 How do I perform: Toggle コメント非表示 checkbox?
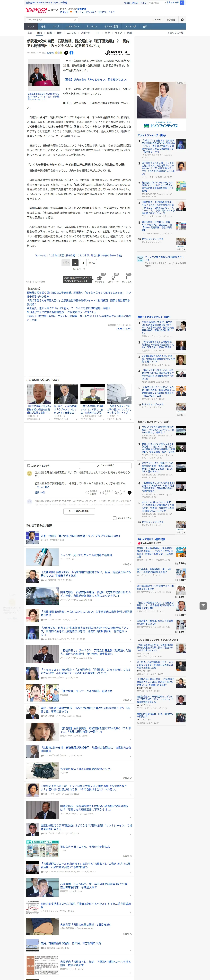(115, 518)
